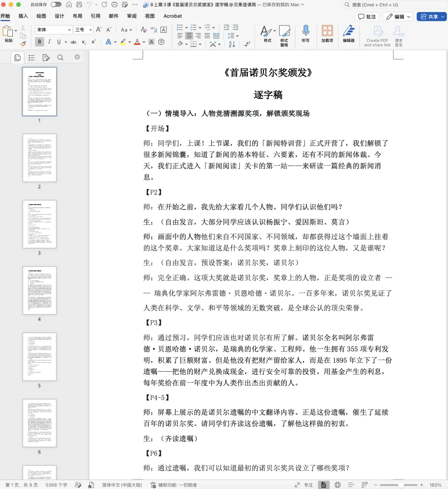The height and width of the screenshot is (489, 448).
Task: Click the show paragraph marks icon
Action: click(x=247, y=44)
